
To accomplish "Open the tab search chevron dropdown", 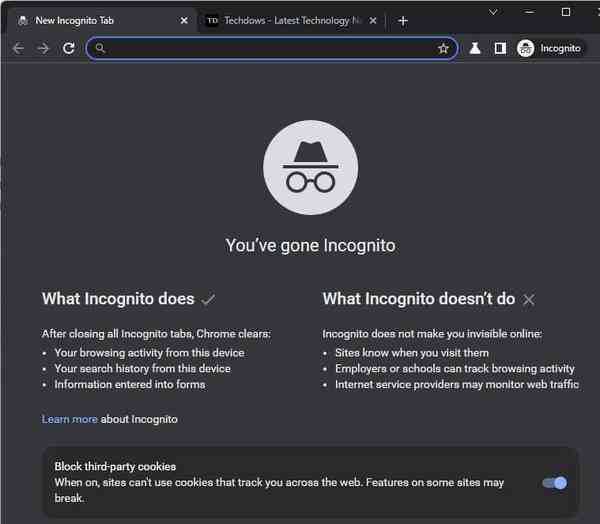I will [493, 12].
